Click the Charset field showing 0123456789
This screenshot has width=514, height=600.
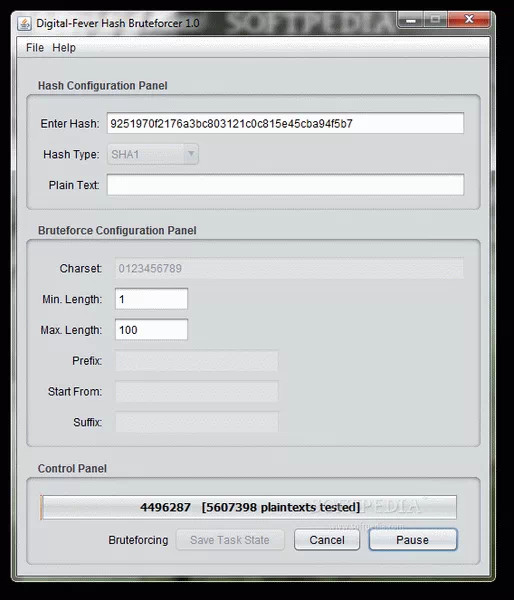click(289, 268)
